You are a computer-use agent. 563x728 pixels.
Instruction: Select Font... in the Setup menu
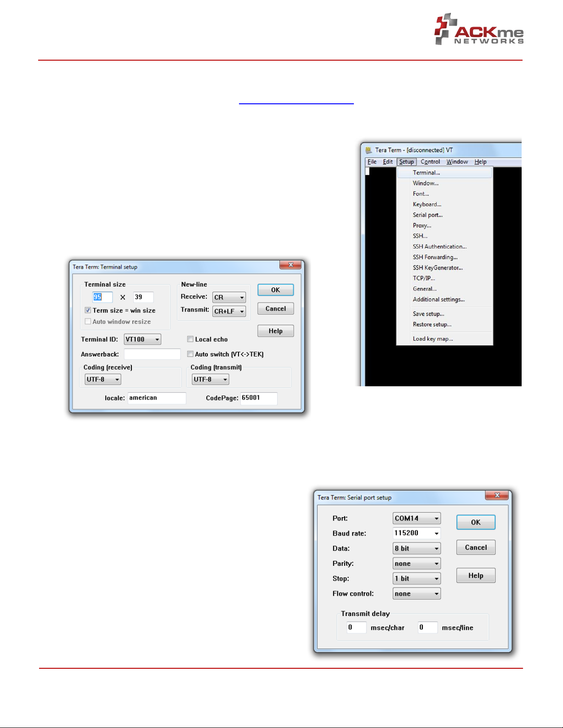[444, 194]
